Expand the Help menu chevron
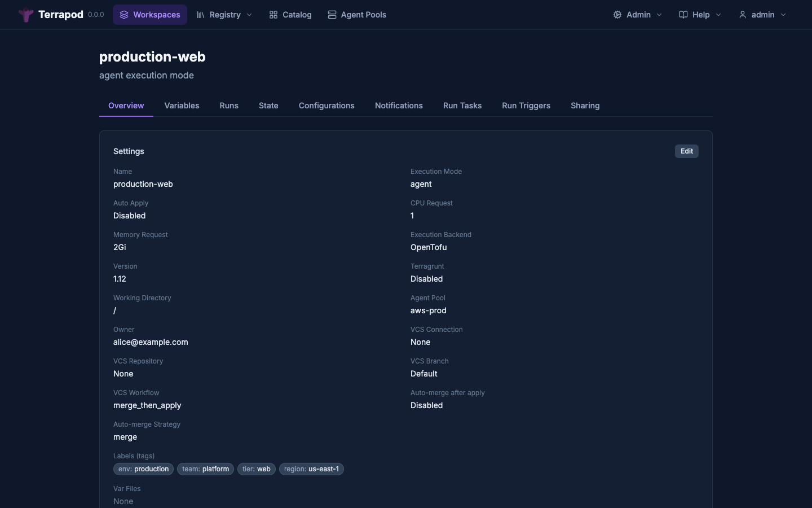The height and width of the screenshot is (508, 812). point(718,15)
